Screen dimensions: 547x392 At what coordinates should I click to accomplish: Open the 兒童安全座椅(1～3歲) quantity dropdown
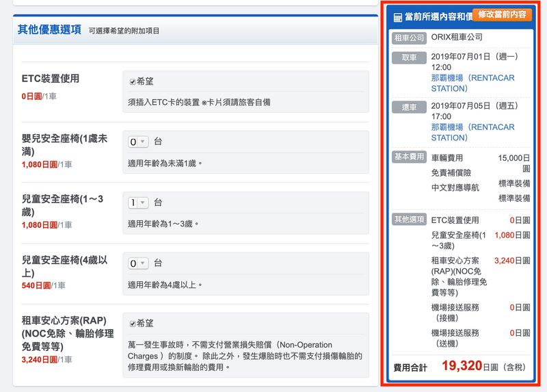tap(138, 202)
